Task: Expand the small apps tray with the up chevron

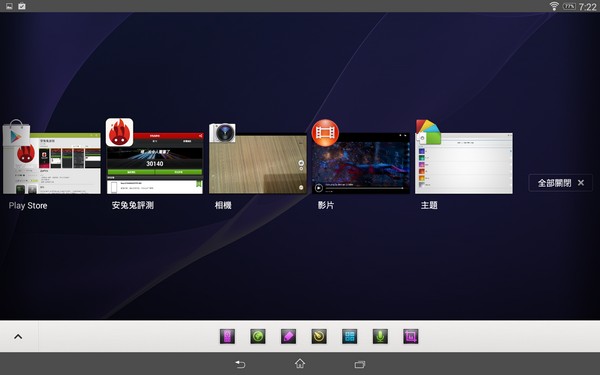Action: pyautogui.click(x=18, y=337)
